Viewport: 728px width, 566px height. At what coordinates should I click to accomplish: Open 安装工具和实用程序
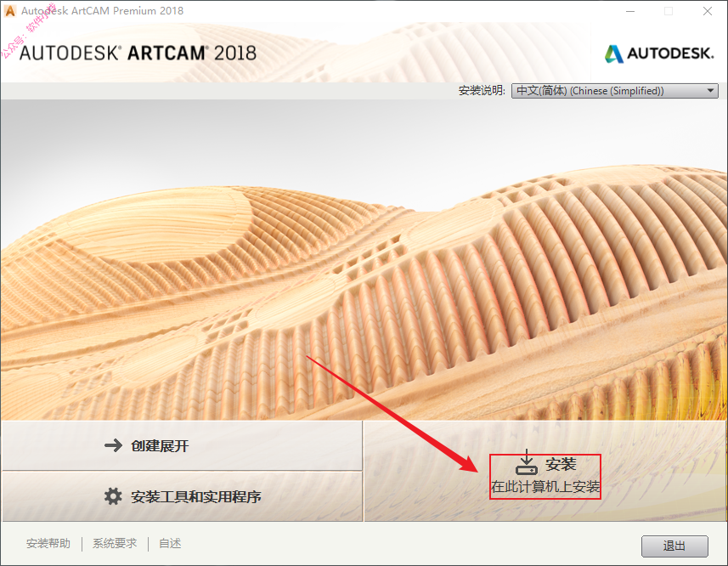pyautogui.click(x=182, y=497)
